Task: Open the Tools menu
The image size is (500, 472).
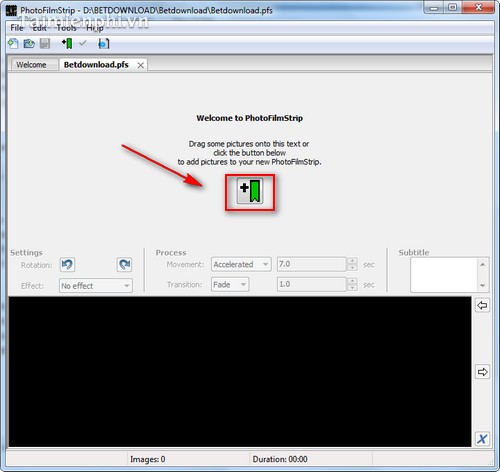Action: point(66,28)
